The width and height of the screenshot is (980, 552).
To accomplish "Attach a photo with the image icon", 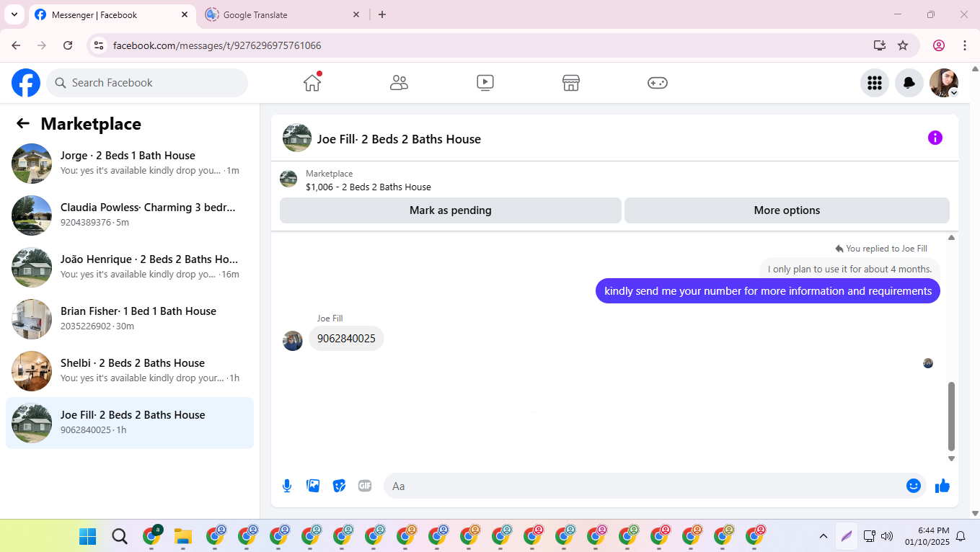I will pos(313,486).
